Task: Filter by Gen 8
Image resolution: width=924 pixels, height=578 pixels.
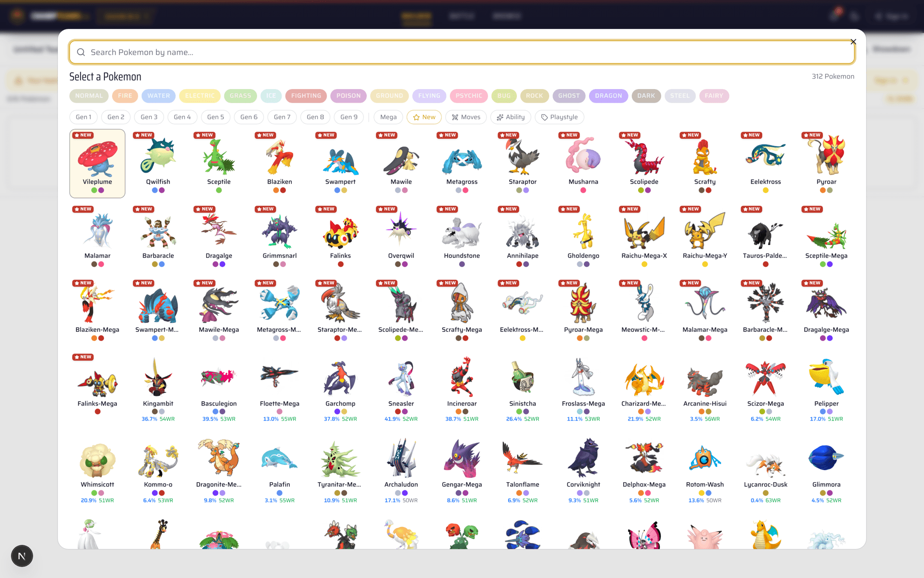Action: pyautogui.click(x=316, y=117)
